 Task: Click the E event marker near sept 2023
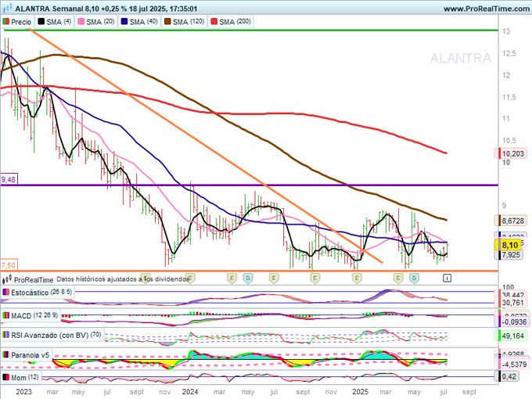coord(146,279)
